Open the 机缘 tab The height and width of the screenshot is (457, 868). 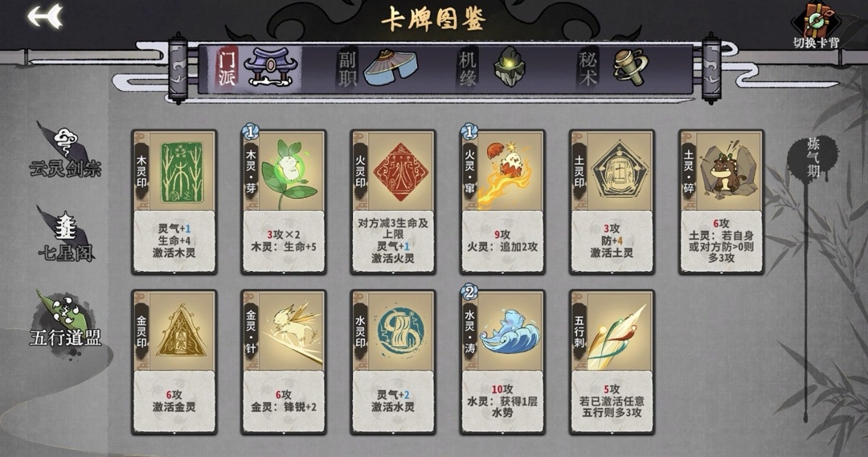tap(492, 68)
